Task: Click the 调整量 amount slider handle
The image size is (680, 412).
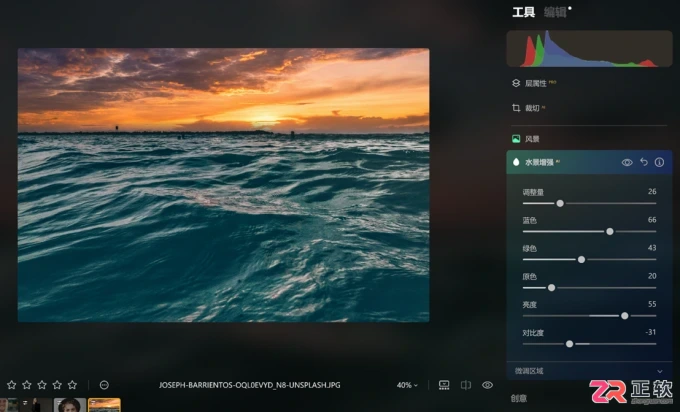Action: [560, 203]
